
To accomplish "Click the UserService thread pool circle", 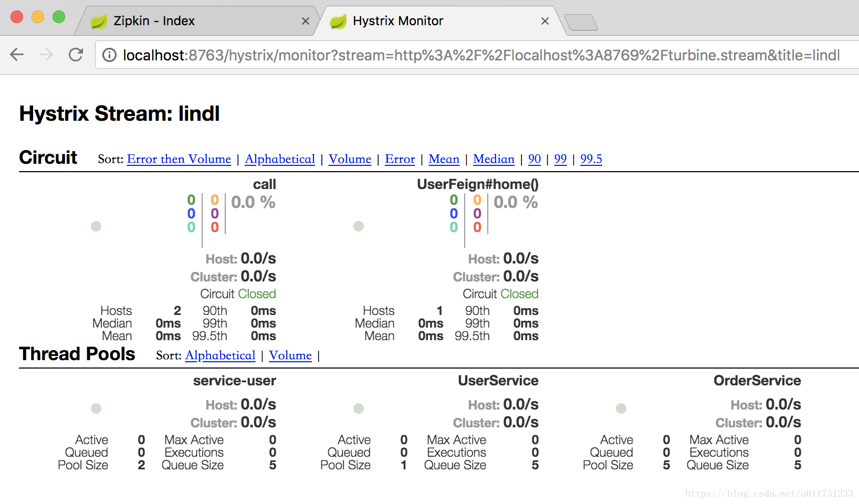I will [359, 408].
